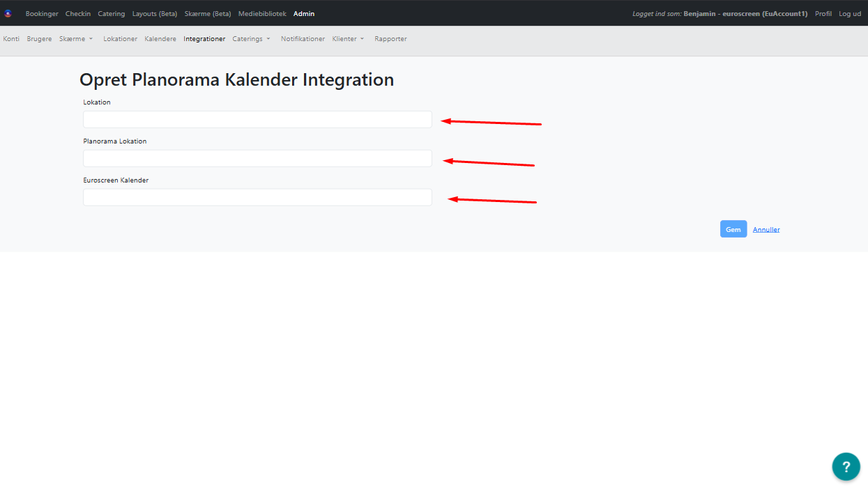The width and height of the screenshot is (868, 489).
Task: Open Catering in the top bar
Action: pos(112,14)
